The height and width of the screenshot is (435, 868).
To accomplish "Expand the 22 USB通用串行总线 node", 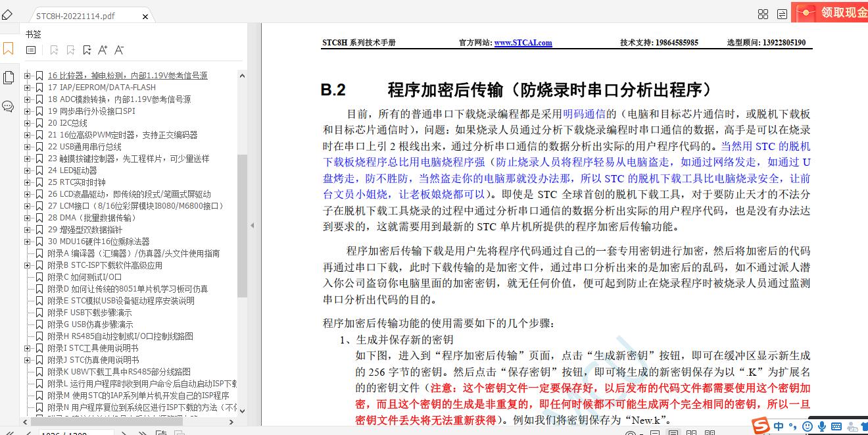I will (28, 147).
